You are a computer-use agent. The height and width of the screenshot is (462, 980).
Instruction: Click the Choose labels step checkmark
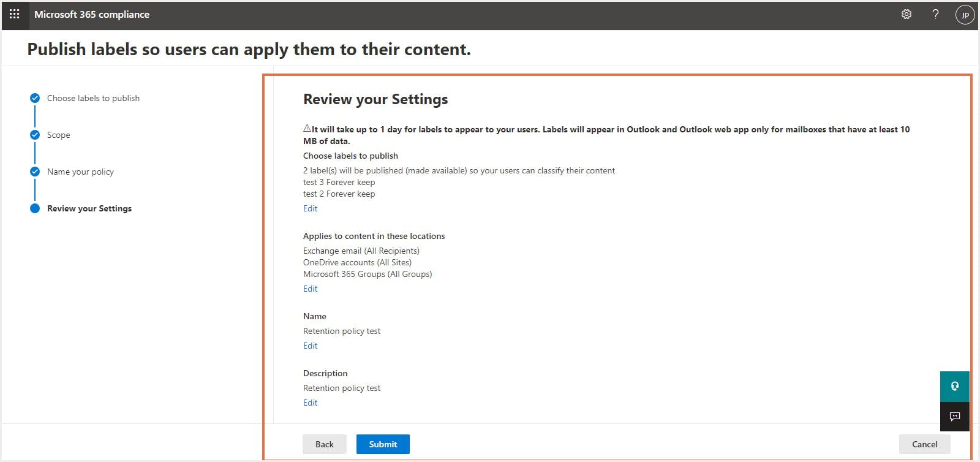point(35,98)
